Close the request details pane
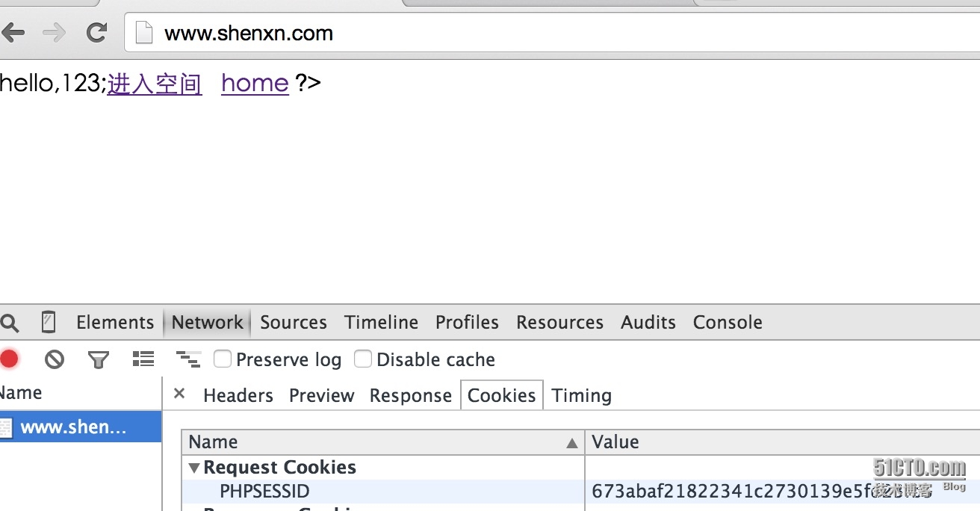 coord(179,394)
